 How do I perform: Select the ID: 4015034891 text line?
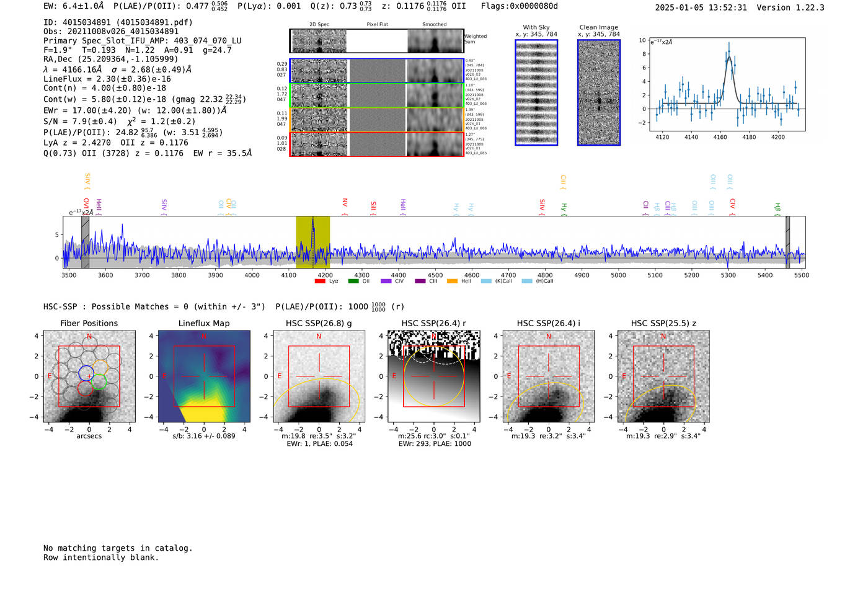118,22
